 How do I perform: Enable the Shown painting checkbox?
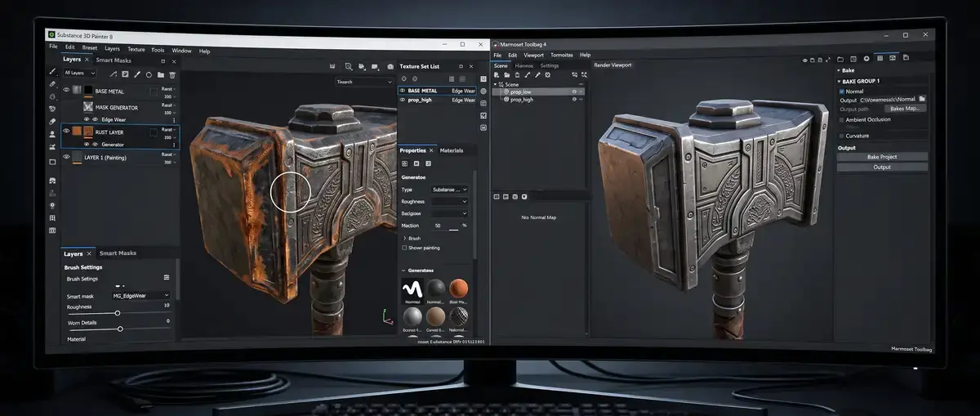(404, 248)
